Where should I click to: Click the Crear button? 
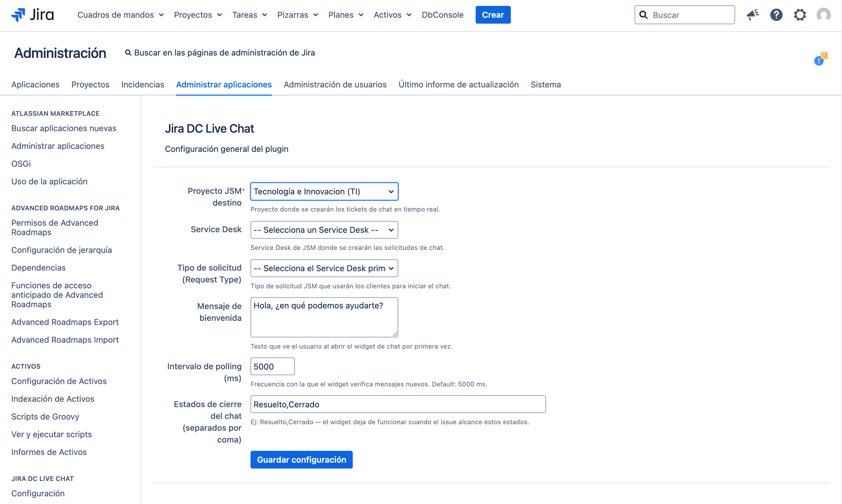(493, 14)
